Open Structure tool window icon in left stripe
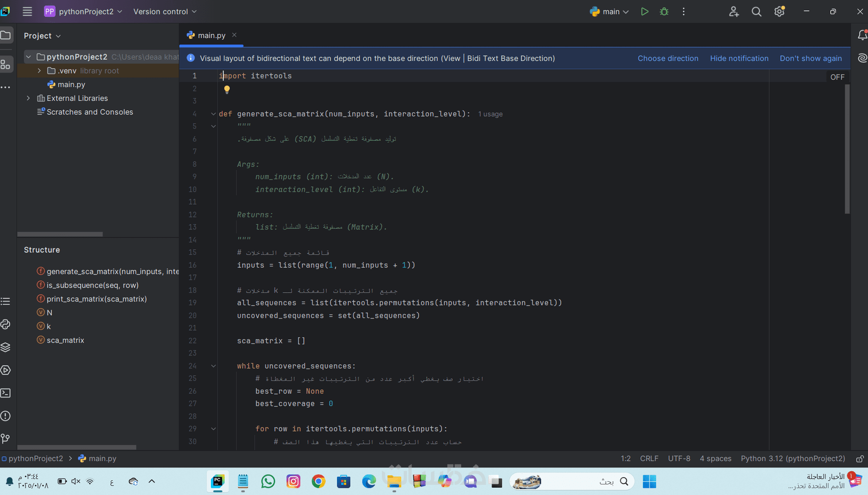The height and width of the screenshot is (495, 868). (6, 64)
